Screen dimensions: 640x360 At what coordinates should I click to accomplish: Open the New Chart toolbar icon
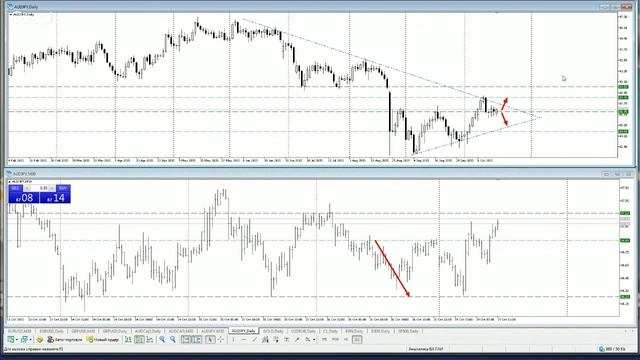[x=10, y=339]
